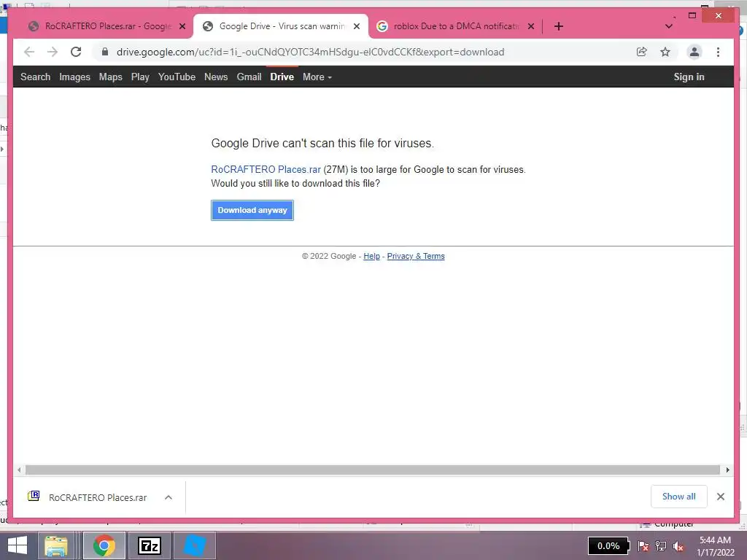Open the Chrome profile avatar
Screen dimensions: 747x560
click(x=694, y=52)
